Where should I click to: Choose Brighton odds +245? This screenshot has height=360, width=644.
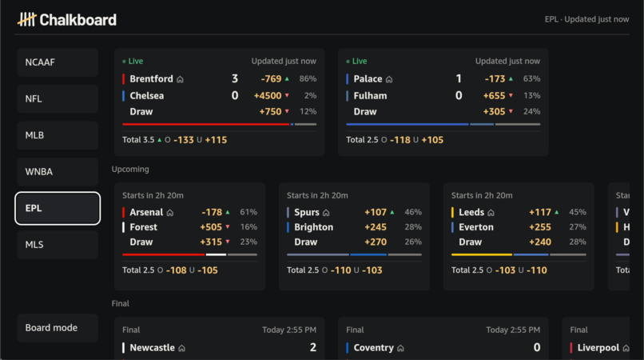point(376,227)
